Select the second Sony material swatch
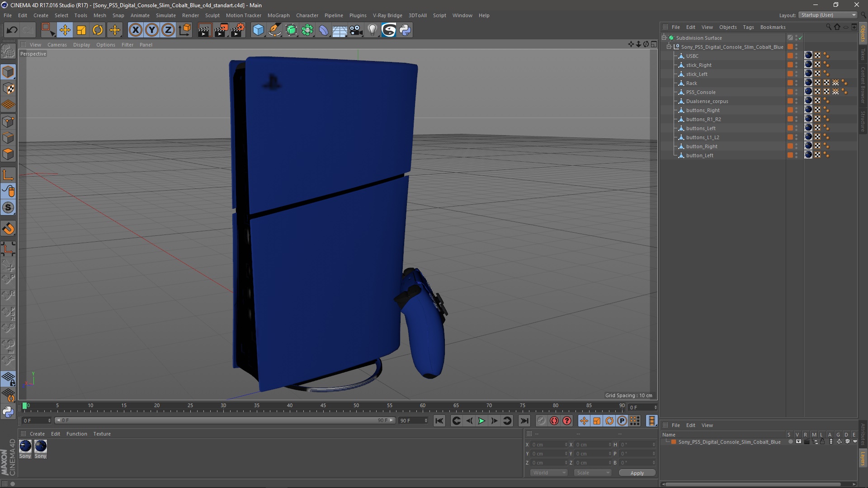This screenshot has width=868, height=488. click(x=41, y=446)
